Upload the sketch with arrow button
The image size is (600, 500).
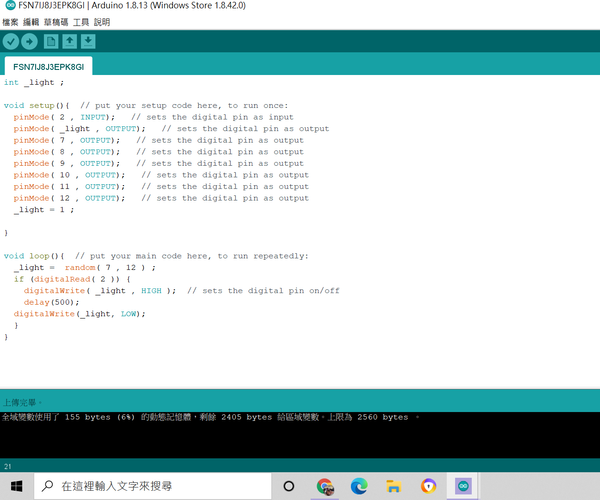29,41
